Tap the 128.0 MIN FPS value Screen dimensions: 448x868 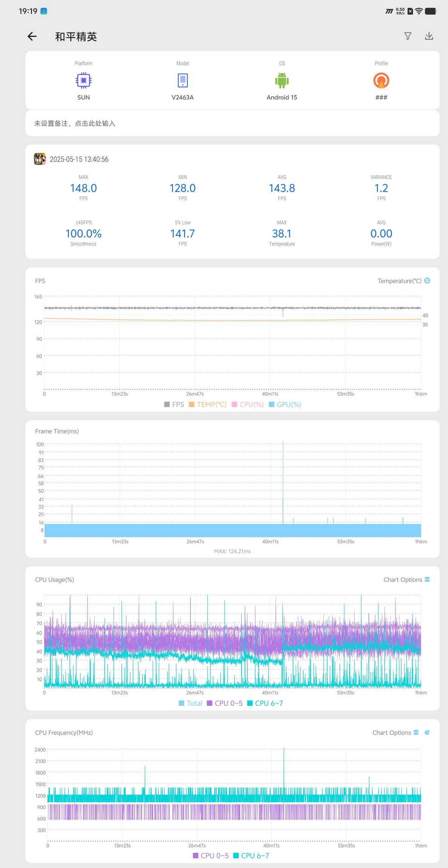tap(183, 188)
